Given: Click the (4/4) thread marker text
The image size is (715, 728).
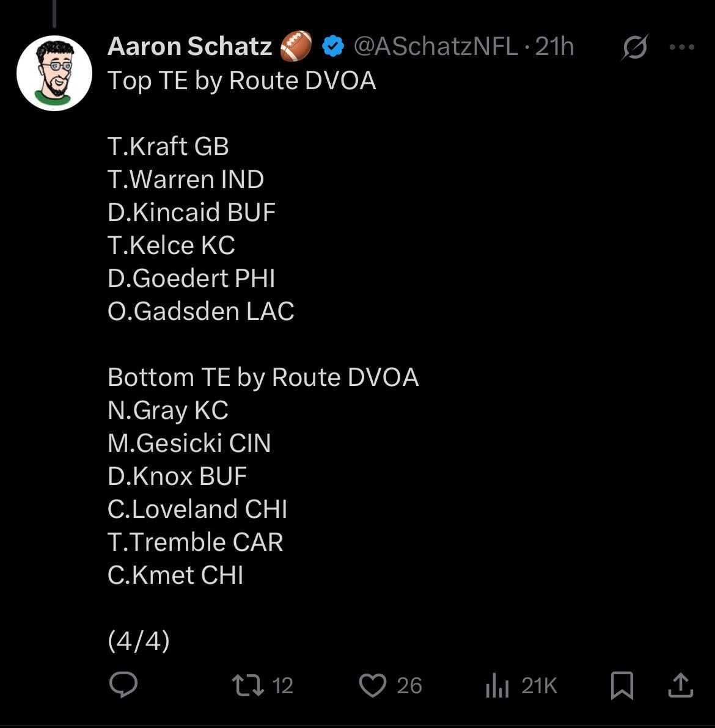Looking at the screenshot, I should (x=139, y=641).
